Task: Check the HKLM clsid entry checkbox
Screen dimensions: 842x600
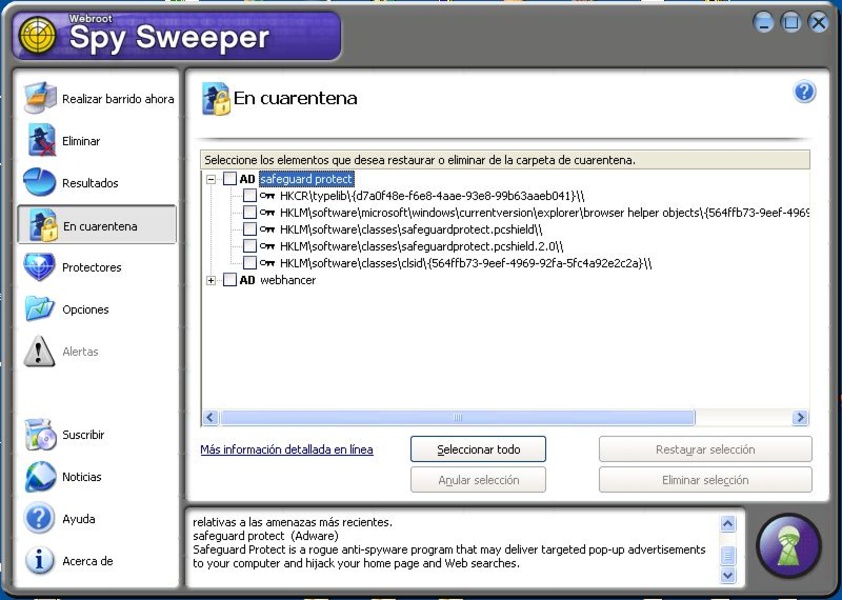Action: pos(250,263)
